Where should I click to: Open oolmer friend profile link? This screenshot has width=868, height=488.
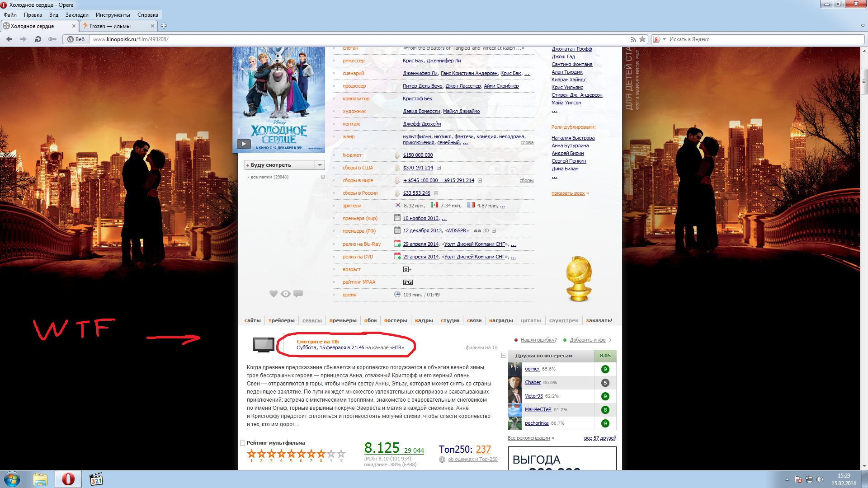532,369
